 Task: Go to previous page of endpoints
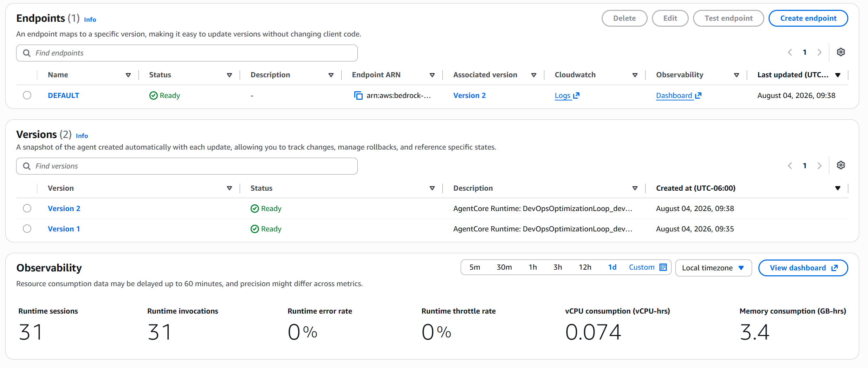tap(790, 52)
